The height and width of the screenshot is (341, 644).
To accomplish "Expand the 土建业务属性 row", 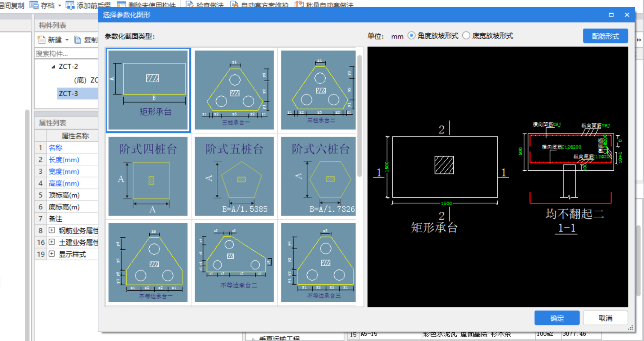I will pos(52,242).
